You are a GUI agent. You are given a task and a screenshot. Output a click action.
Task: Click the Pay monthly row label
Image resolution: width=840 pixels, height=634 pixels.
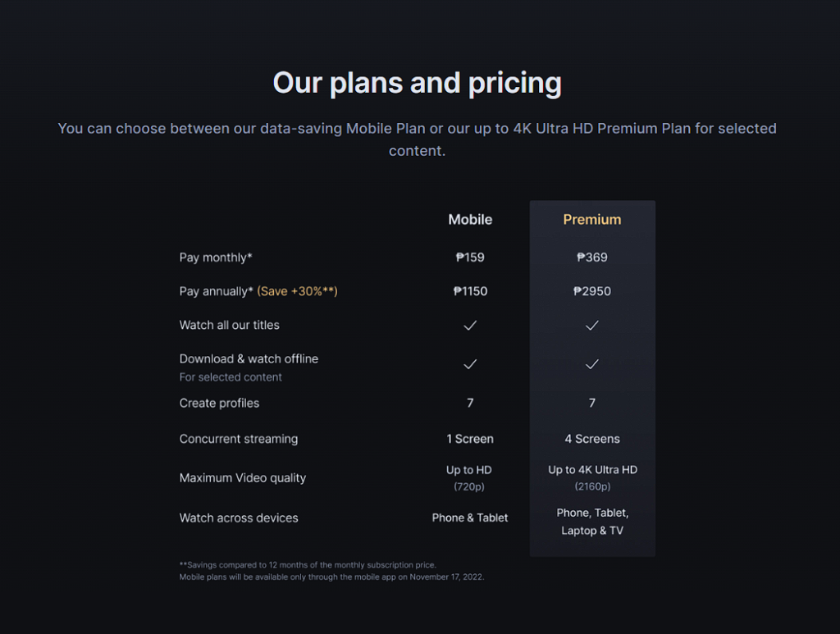[x=216, y=258]
